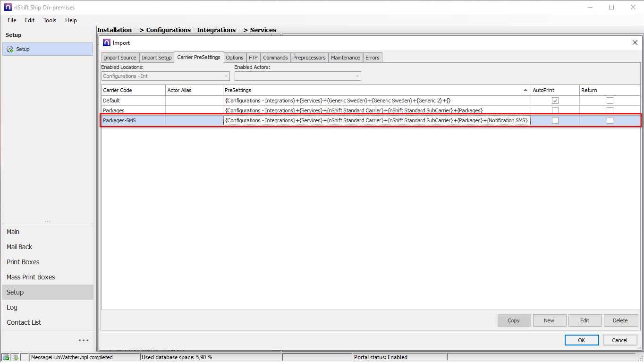Screen dimensions: 644x362
Task: Click the PreSettings column sort arrow
Action: point(525,90)
